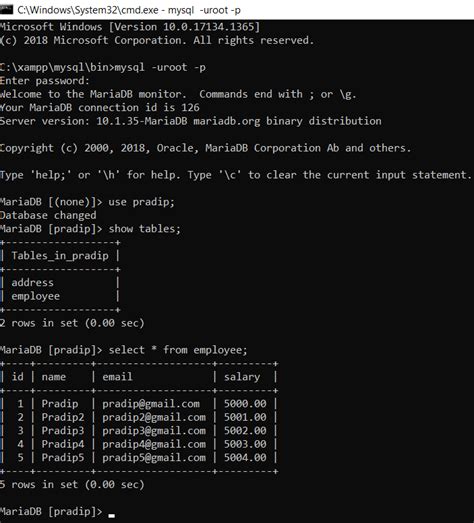Click the 'Database changed' message
Image resolution: width=474 pixels, height=523 pixels.
pos(48,215)
